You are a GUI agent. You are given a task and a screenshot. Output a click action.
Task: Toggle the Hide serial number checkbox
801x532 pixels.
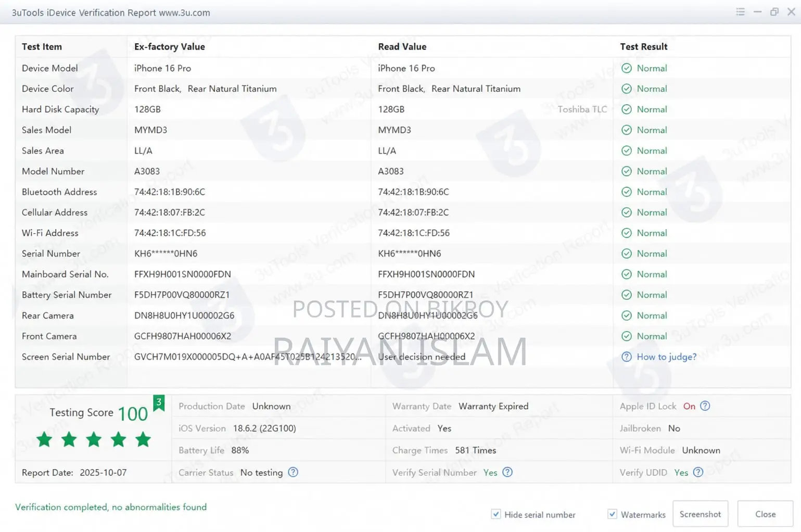point(496,514)
